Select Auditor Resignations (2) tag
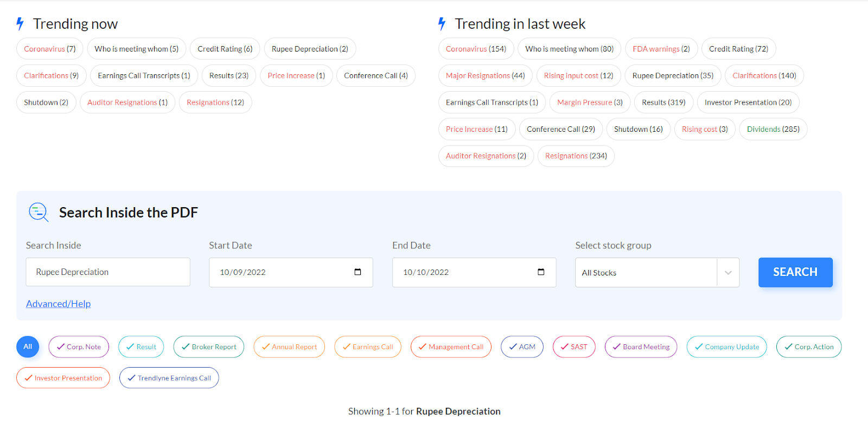 point(486,156)
